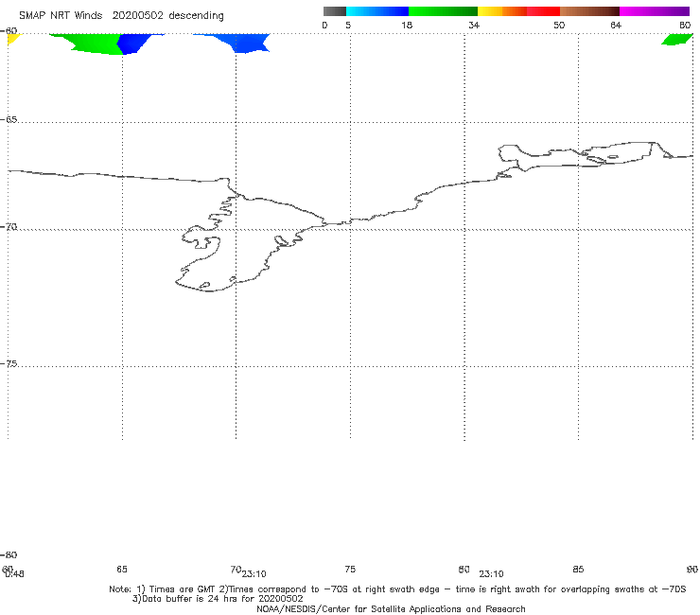Click the latitude label "-80"

(x=9, y=554)
